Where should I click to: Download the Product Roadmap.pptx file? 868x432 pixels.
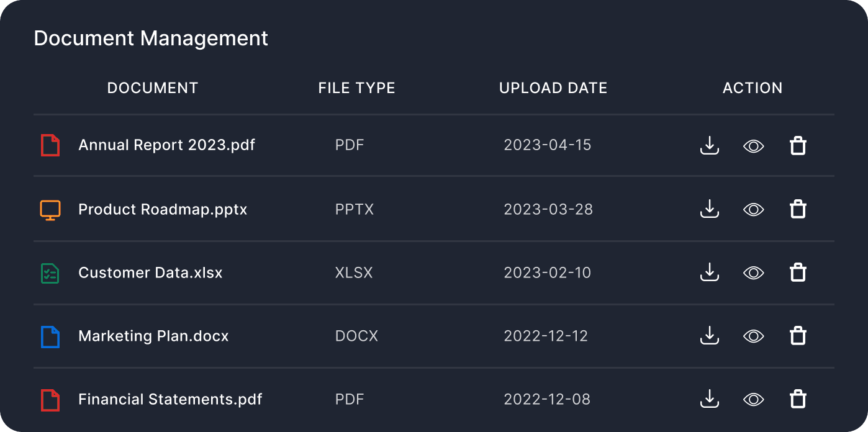[x=709, y=209]
